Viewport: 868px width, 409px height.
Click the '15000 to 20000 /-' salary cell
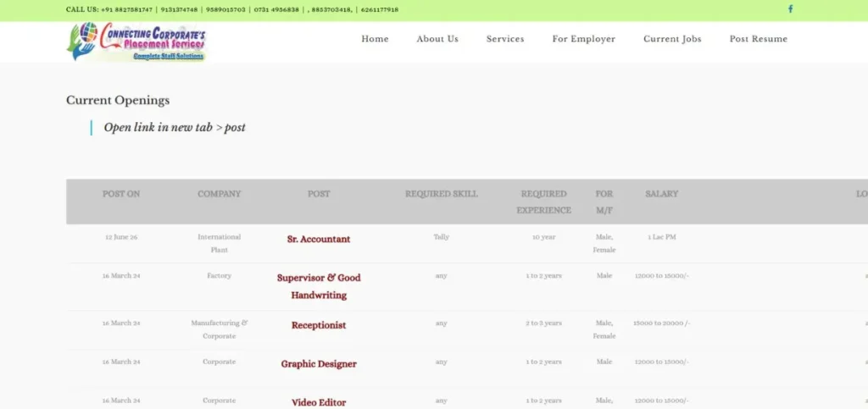coord(661,323)
